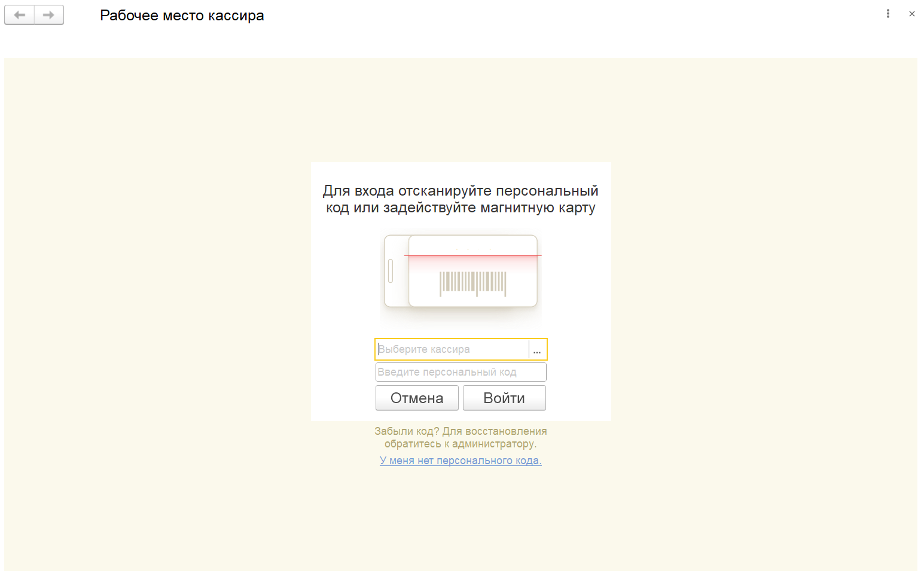The width and height of the screenshot is (924, 573).
Task: Click the Забыли код? recovery hint text
Action: [461, 437]
